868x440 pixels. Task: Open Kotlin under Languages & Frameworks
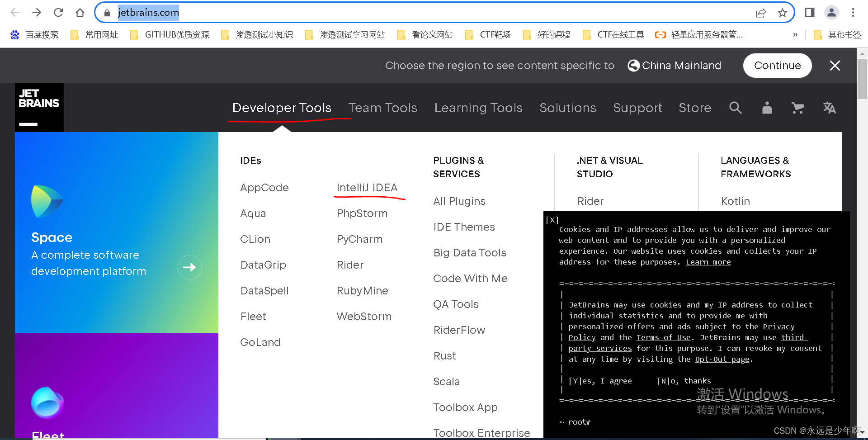click(736, 201)
